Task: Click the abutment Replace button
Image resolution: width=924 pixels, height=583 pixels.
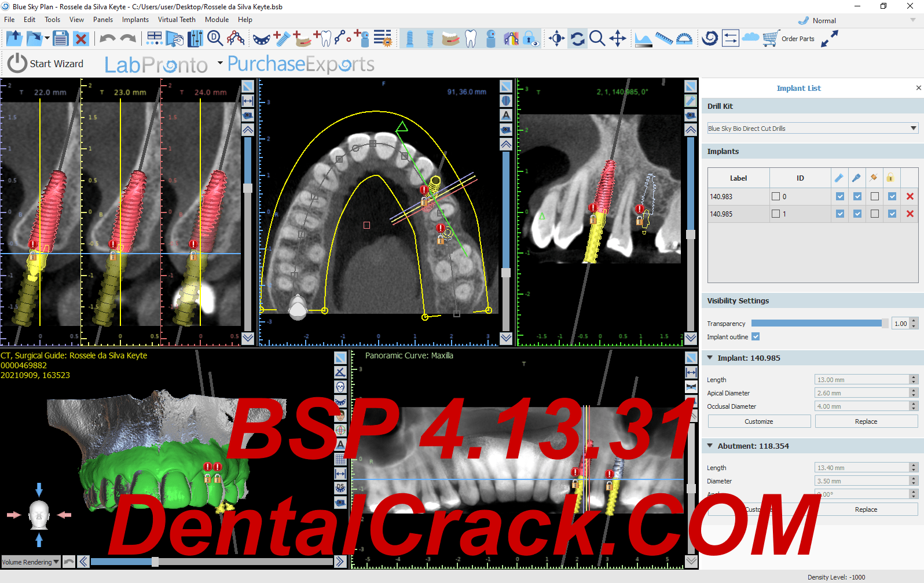Action: tap(866, 509)
